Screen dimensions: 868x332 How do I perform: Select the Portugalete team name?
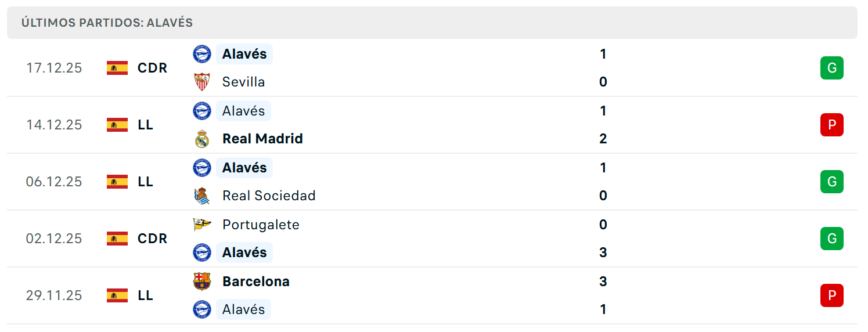click(x=261, y=225)
